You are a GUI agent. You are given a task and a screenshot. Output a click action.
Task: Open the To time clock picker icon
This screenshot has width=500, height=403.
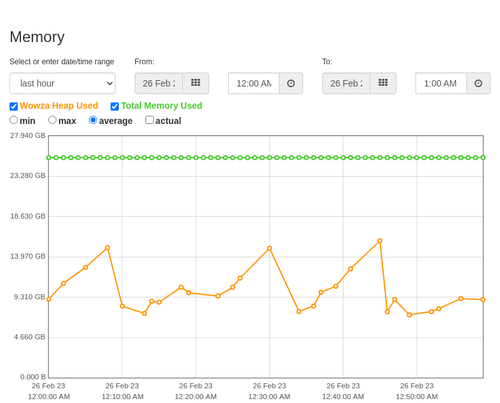478,83
